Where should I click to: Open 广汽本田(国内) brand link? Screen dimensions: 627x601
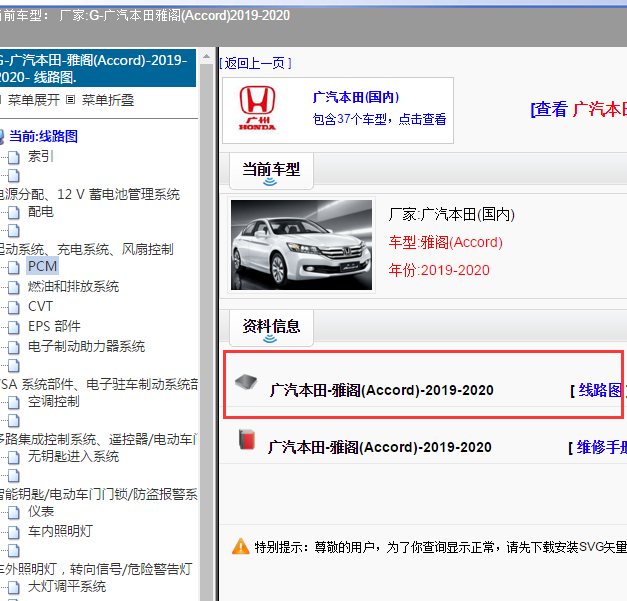[356, 97]
